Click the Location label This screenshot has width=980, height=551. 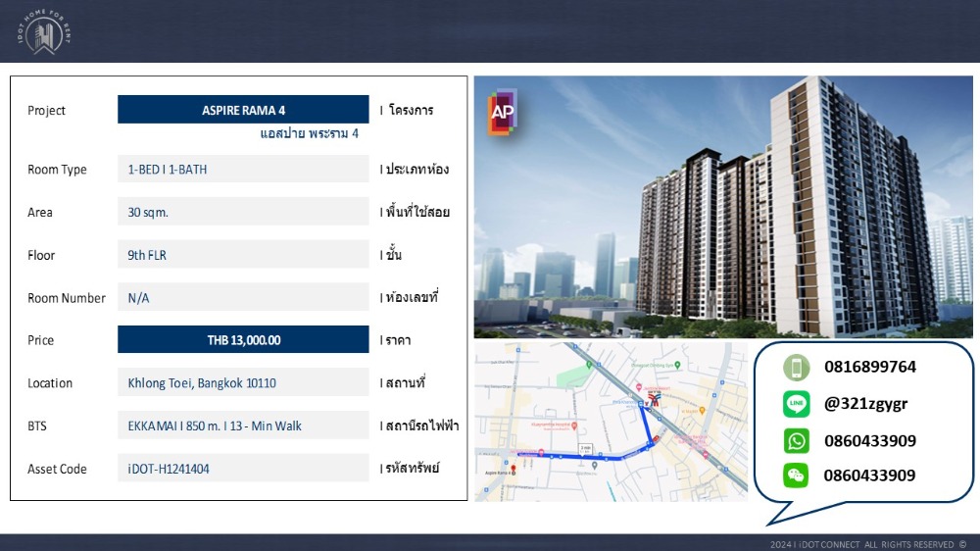50,383
